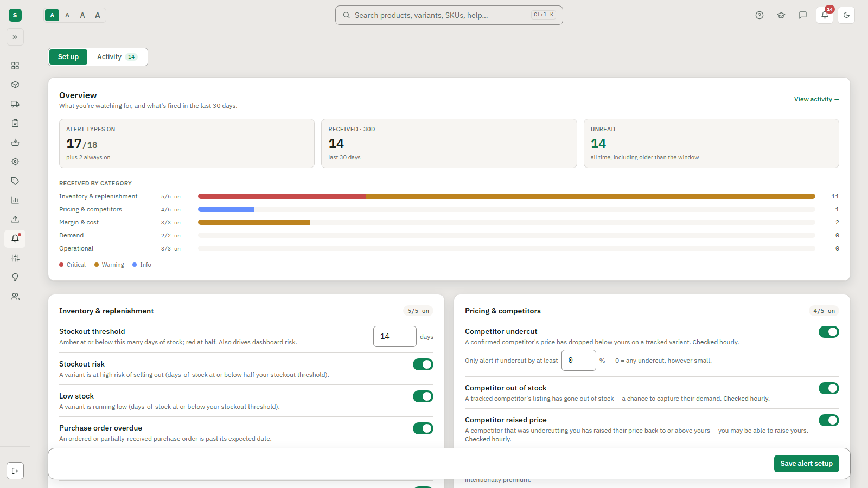Image resolution: width=868 pixels, height=488 pixels.
Task: Toggle the Competitor out of stock switch
Action: pos(829,388)
